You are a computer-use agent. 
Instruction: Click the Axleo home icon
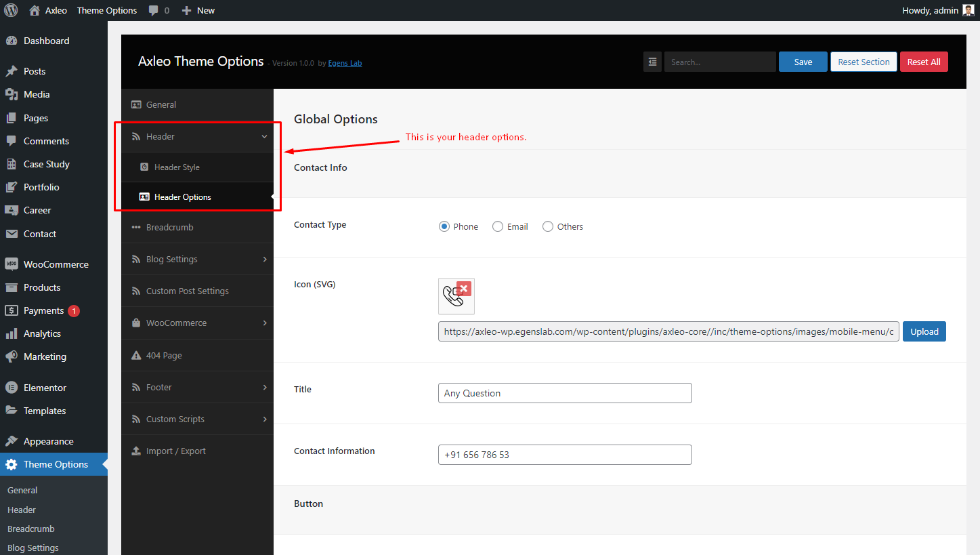pos(35,10)
